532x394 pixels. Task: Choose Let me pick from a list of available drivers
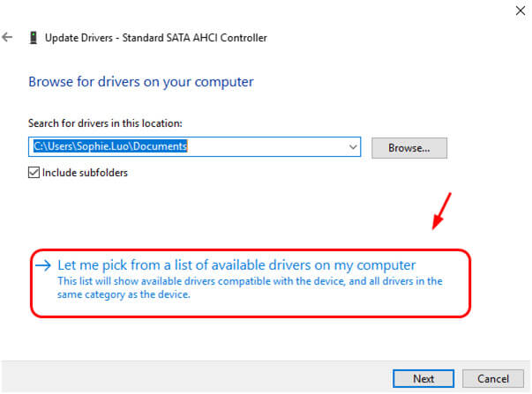click(236, 265)
